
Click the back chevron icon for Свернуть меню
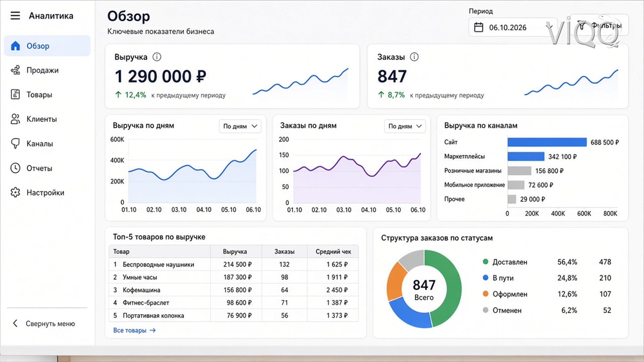[15, 323]
